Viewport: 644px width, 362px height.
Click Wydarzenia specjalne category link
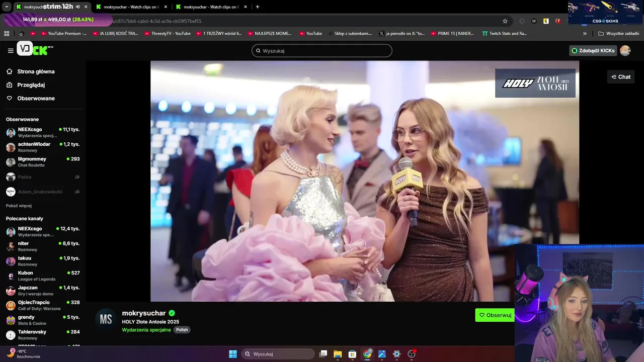(146, 330)
